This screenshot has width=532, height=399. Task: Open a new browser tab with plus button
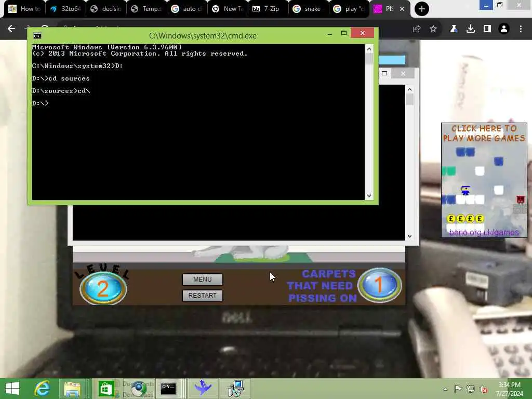pyautogui.click(x=422, y=9)
